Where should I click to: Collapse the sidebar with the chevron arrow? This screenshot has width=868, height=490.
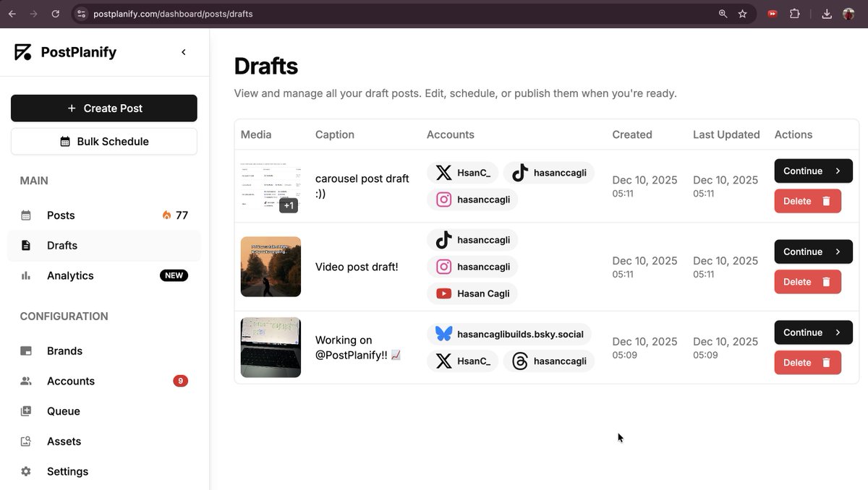183,52
